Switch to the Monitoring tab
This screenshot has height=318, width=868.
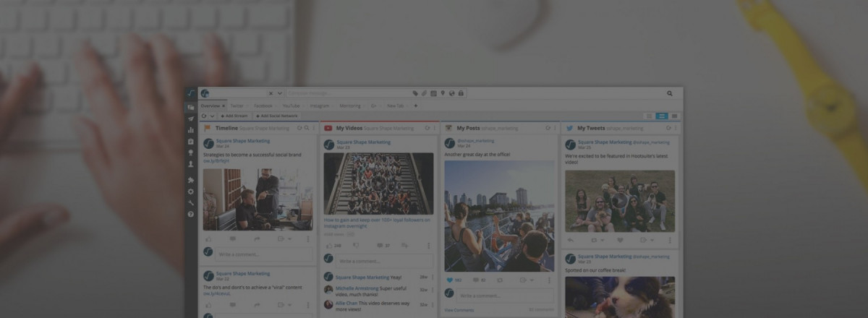350,106
